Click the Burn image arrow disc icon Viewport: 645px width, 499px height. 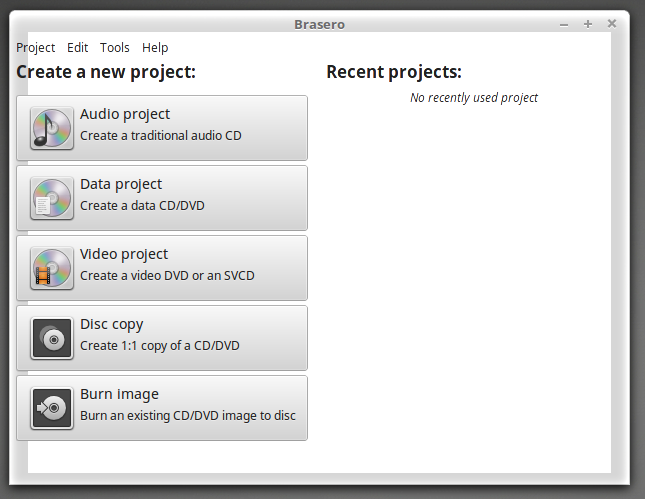(51, 408)
